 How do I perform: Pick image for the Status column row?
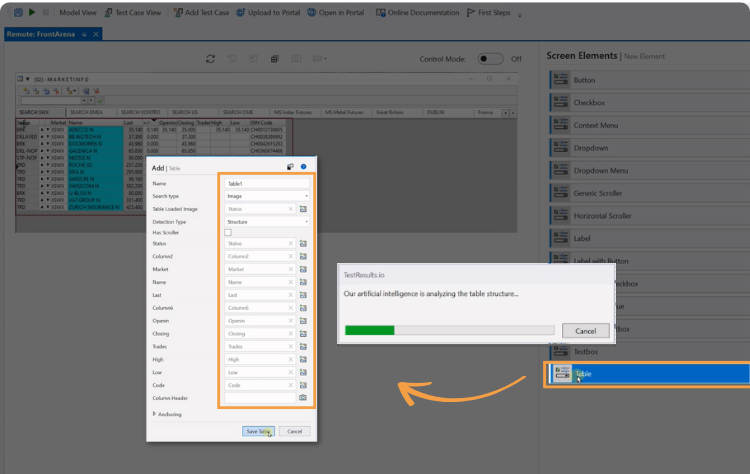tap(303, 243)
